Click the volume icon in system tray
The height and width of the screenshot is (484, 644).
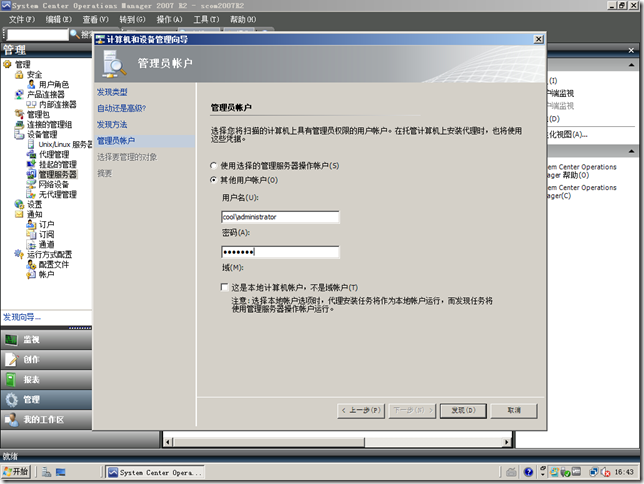pyautogui.click(x=605, y=472)
